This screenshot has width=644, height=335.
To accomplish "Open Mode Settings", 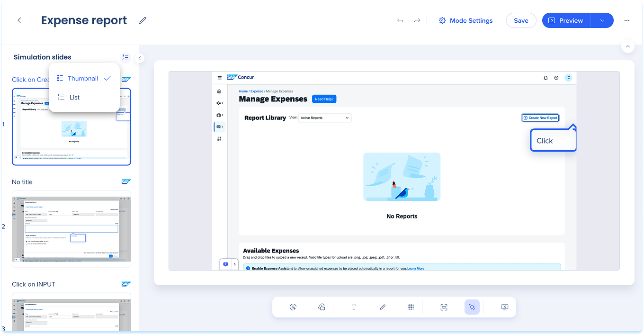I will click(465, 20).
